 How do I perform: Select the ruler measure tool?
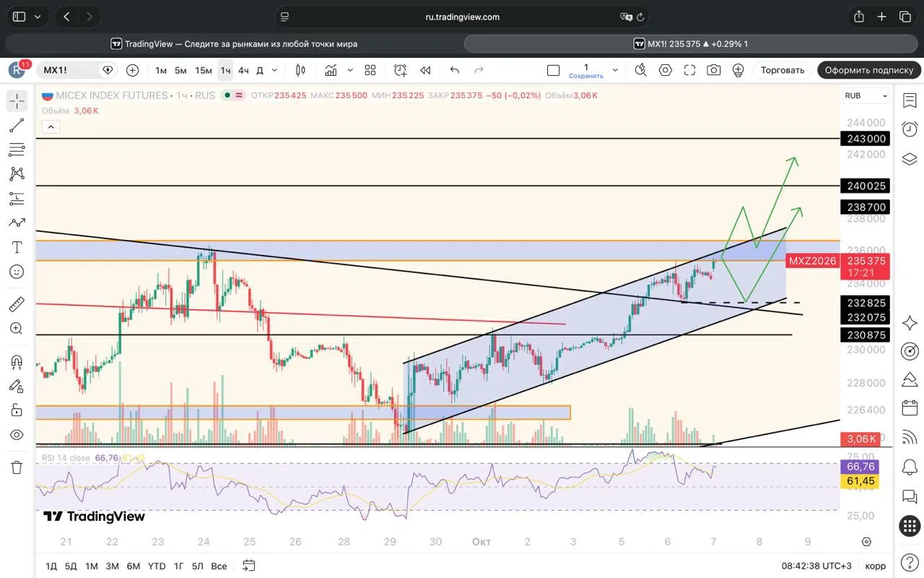point(17,304)
